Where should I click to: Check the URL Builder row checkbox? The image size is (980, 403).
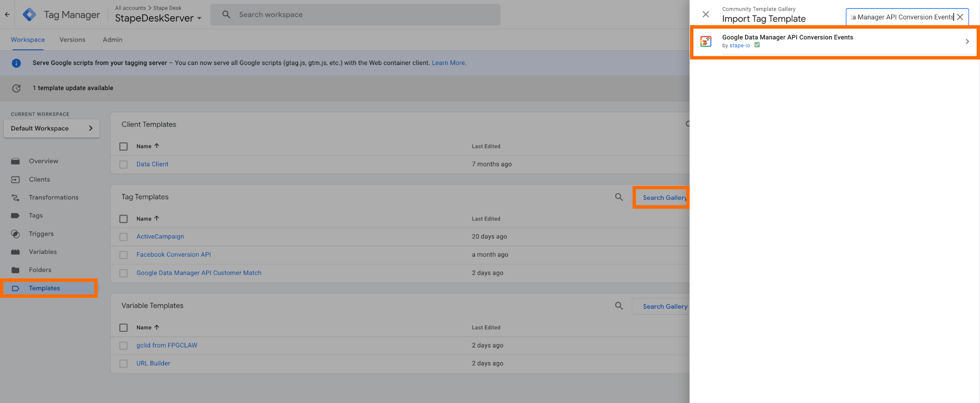click(x=123, y=364)
